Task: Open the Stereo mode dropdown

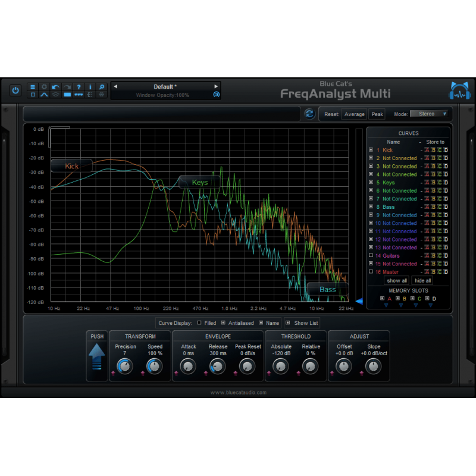Action: pyautogui.click(x=430, y=114)
